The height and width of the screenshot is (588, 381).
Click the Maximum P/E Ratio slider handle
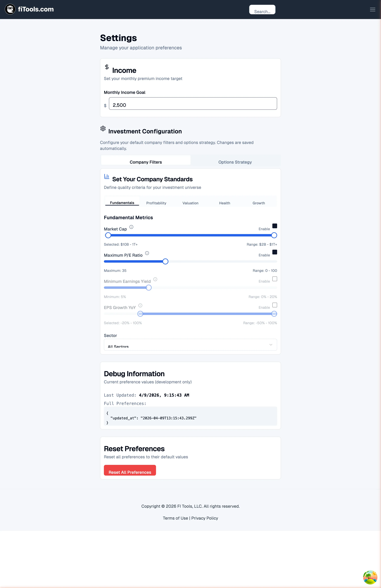pyautogui.click(x=165, y=261)
